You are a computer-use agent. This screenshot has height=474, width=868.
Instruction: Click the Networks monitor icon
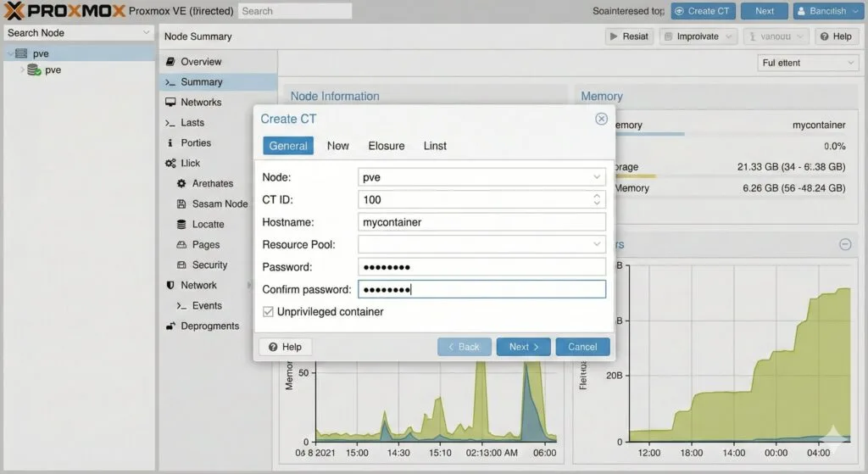point(170,103)
